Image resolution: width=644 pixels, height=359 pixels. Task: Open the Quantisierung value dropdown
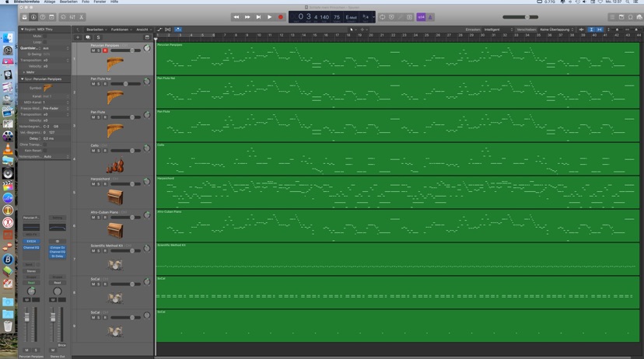[x=56, y=48]
